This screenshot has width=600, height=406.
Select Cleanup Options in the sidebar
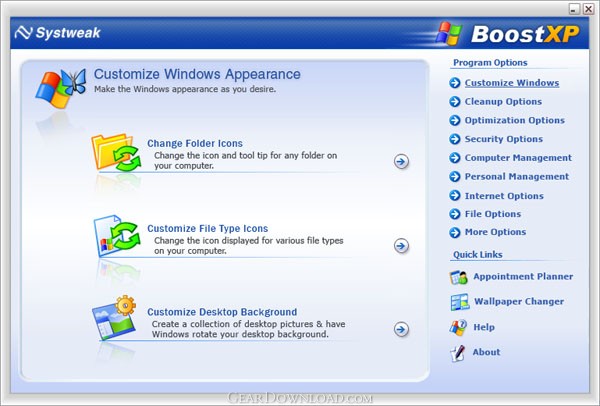tap(503, 101)
